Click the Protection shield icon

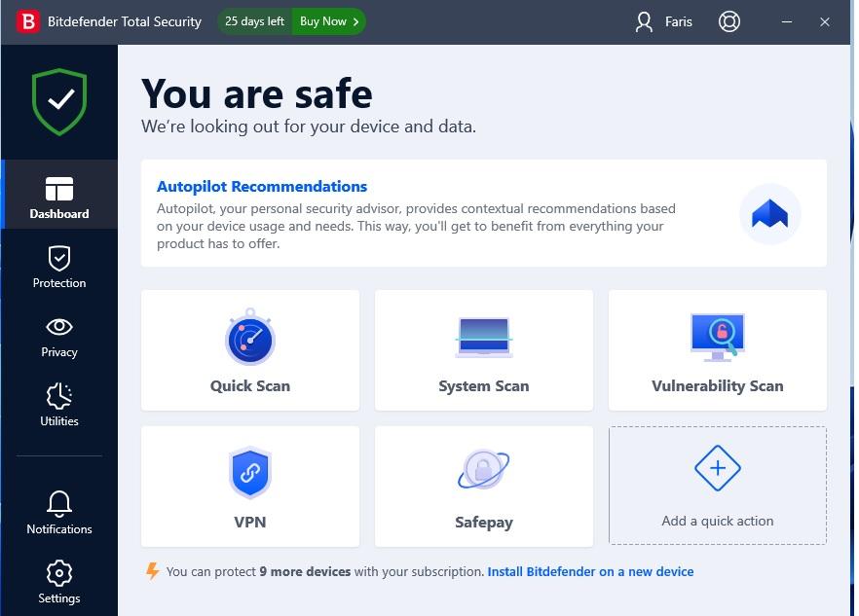coord(59,258)
